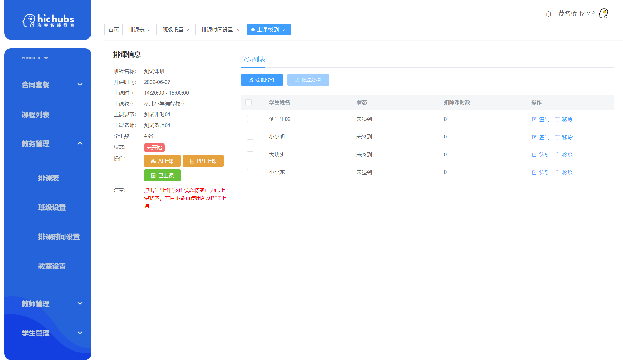Click the hichubs logo
623x364 pixels.
point(48,20)
